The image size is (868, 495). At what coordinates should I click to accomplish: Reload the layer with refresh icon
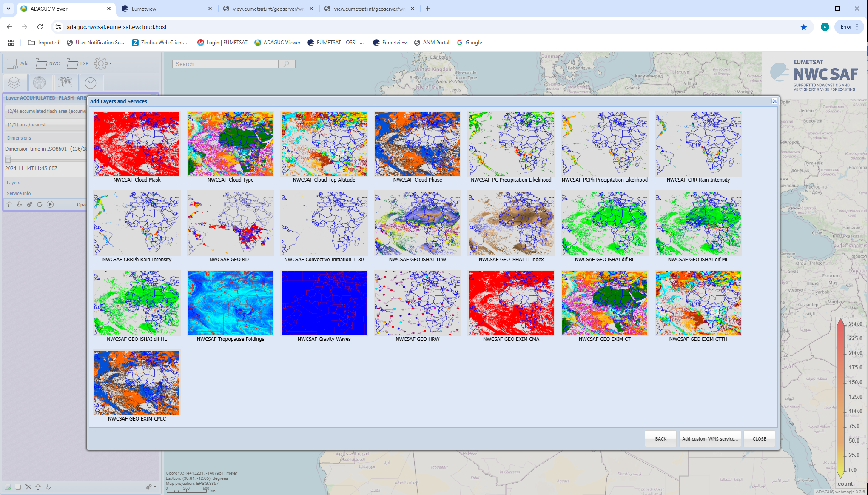(x=40, y=204)
